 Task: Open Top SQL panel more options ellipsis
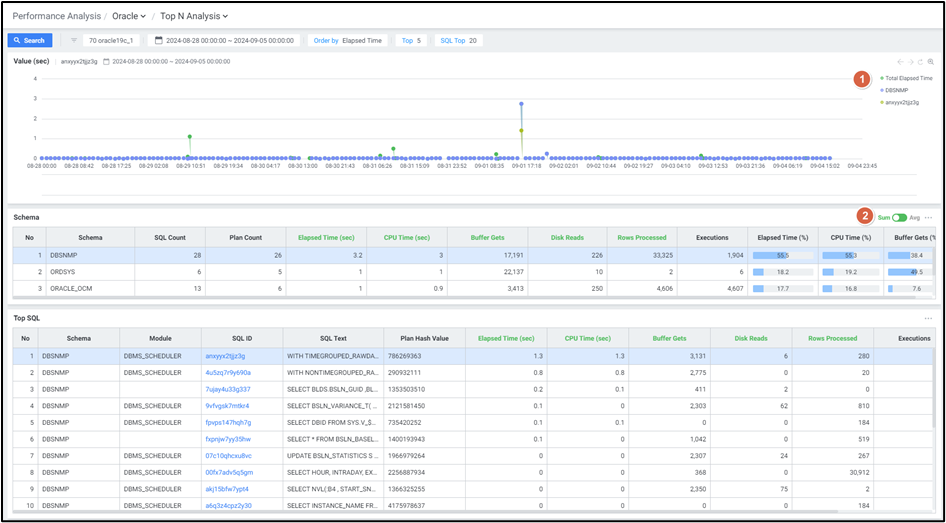929,318
